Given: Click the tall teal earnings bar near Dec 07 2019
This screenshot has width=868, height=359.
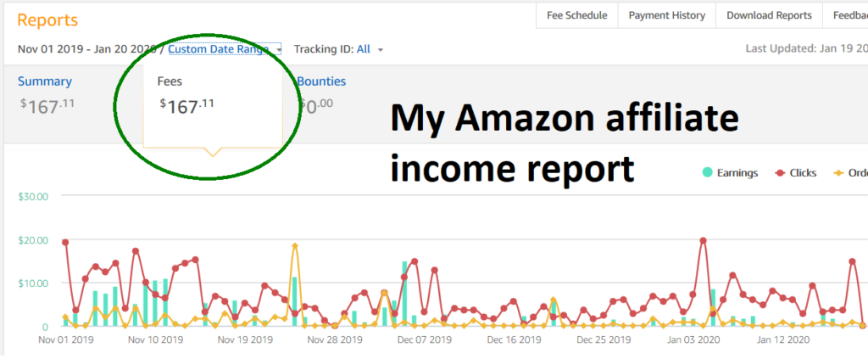Looking at the screenshot, I should (404, 294).
